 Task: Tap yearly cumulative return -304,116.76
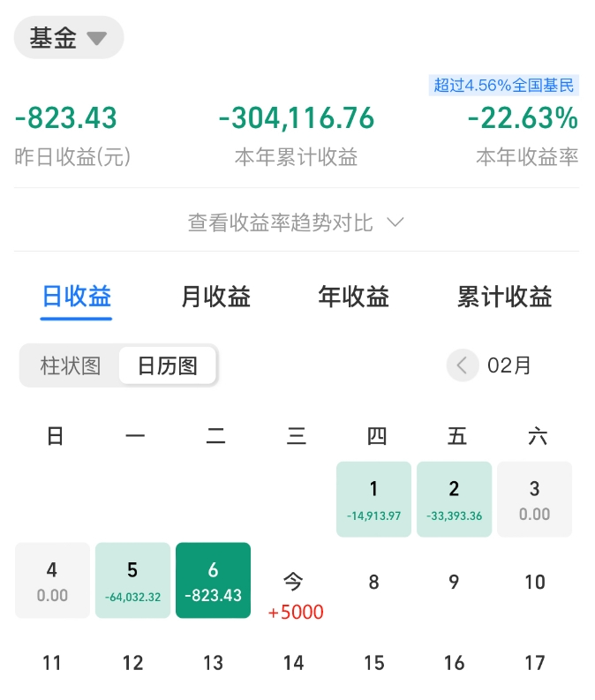click(297, 118)
